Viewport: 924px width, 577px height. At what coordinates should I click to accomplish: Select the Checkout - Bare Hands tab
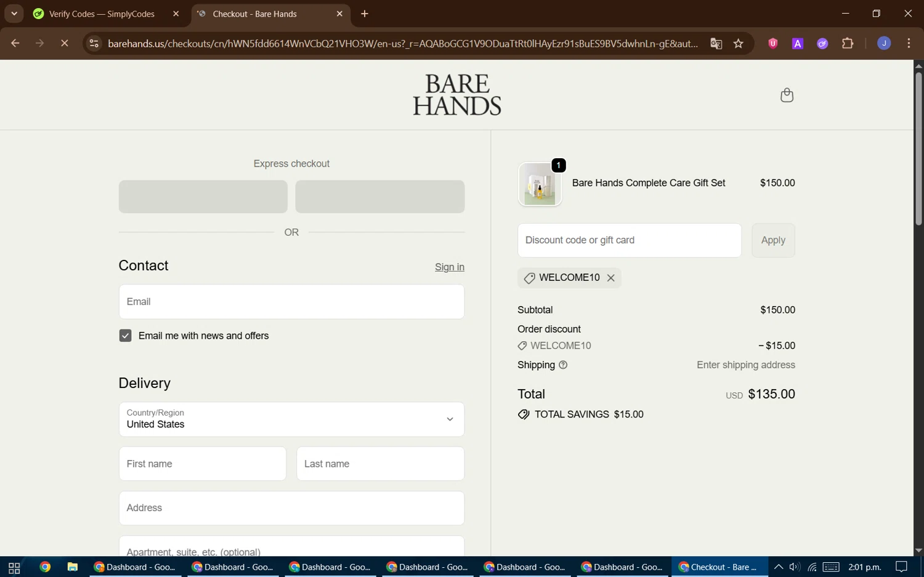[270, 14]
